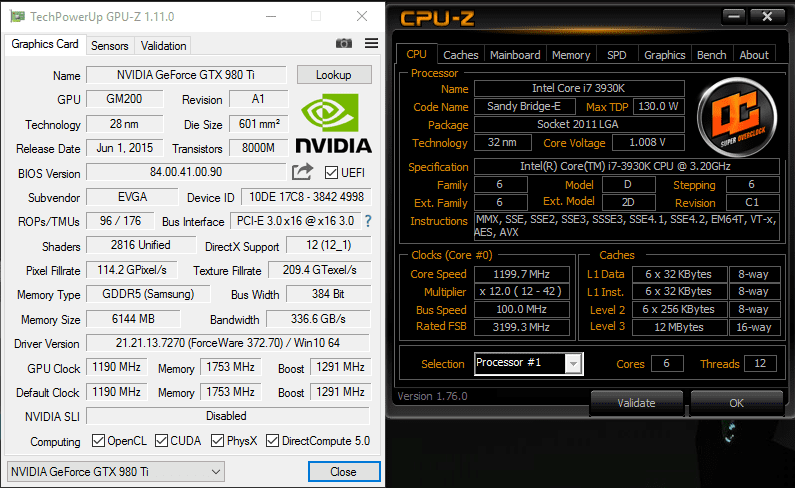Screen dimensions: 795x488
Task: Toggle the OpenCL checkbox
Action: tap(98, 440)
